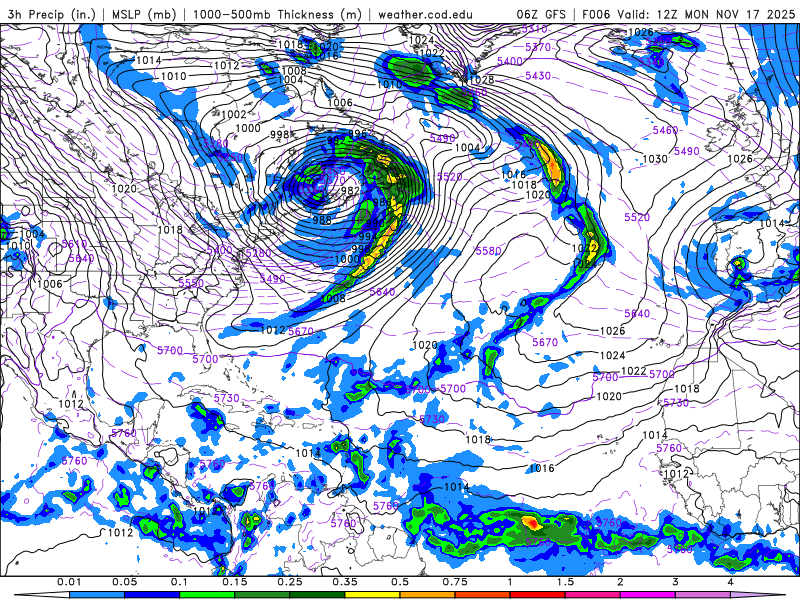Click the light blue 0.01–0.05 colorbar segment
This screenshot has height=600, width=800.
point(97,595)
